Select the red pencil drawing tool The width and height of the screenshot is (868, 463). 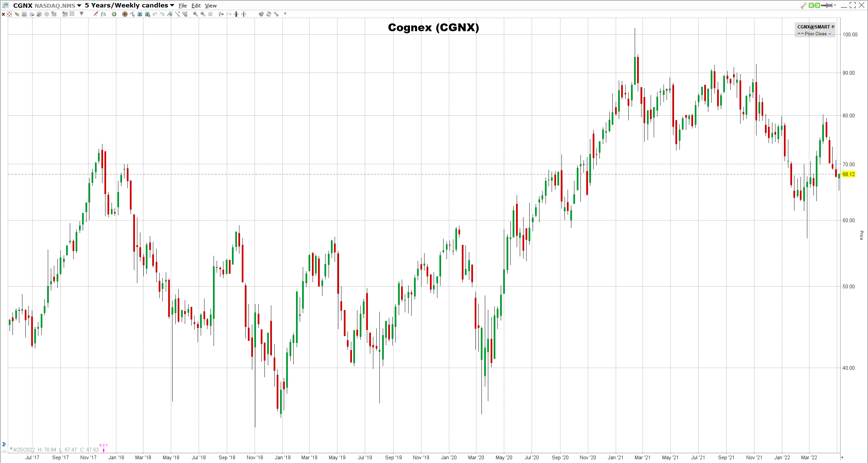point(96,14)
